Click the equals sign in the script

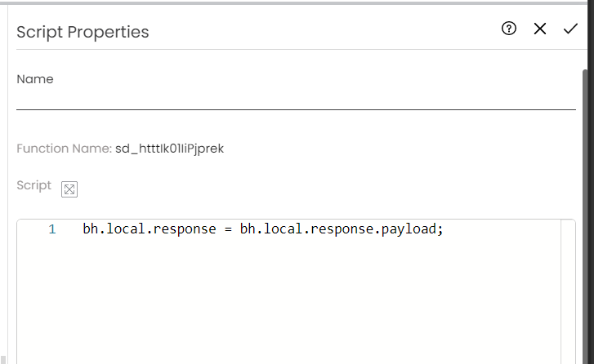pyautogui.click(x=228, y=229)
